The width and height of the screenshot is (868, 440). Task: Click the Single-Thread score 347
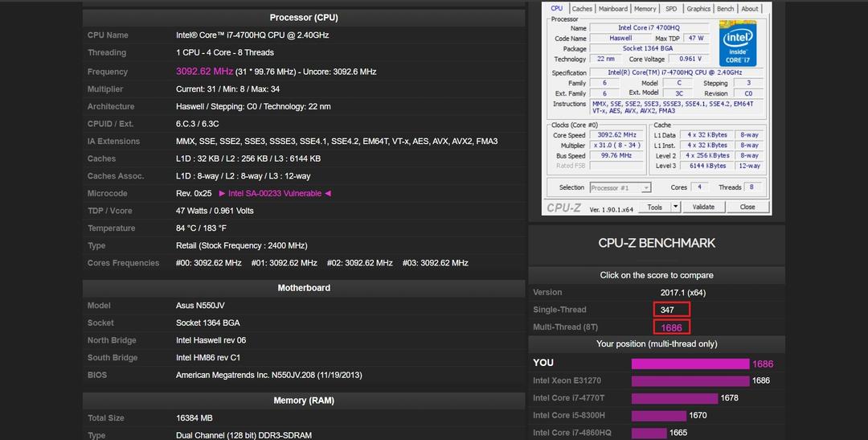[671, 310]
